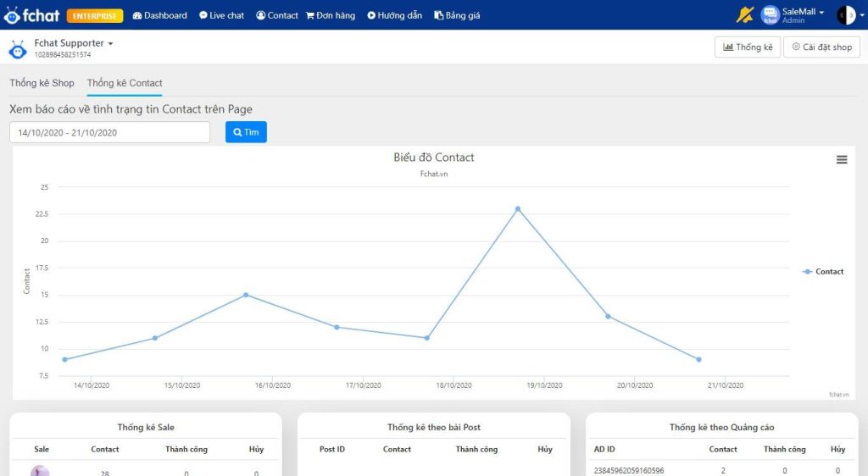The height and width of the screenshot is (476, 868).
Task: Click the SaleMall account avatar icon
Action: coord(770,15)
